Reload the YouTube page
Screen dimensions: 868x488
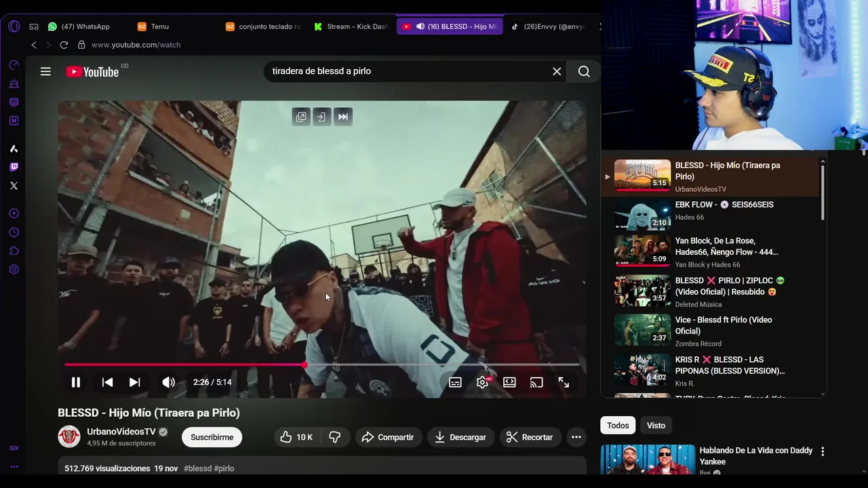tap(64, 45)
